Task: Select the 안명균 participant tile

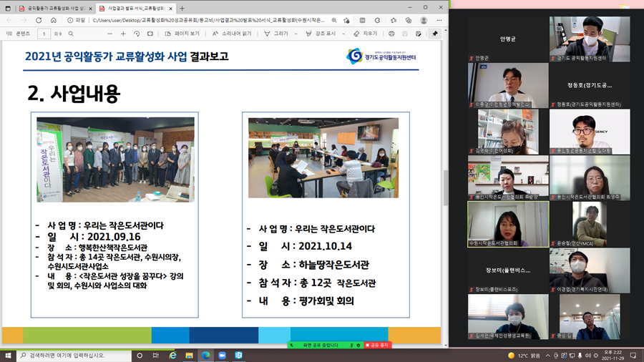Action: [x=508, y=39]
